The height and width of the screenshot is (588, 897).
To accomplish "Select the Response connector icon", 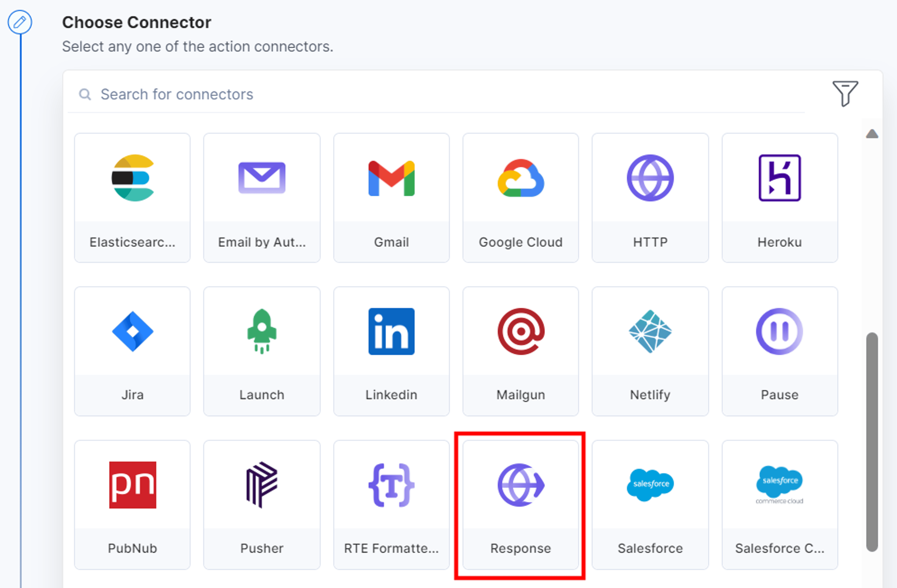I will pos(521,485).
